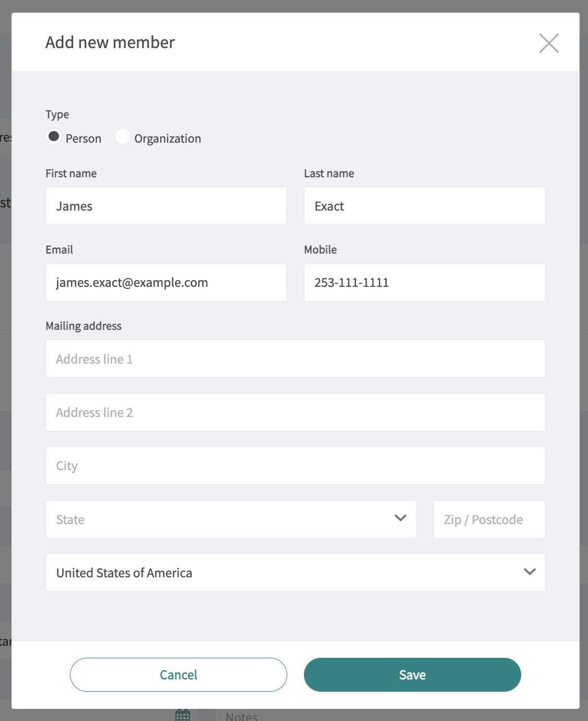Image resolution: width=588 pixels, height=721 pixels.
Task: Focus the Address line 1 field
Action: click(295, 359)
